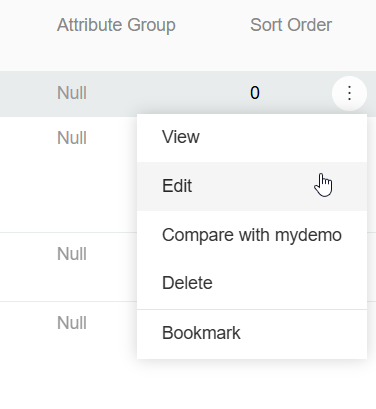376x409 pixels.
Task: Sort by the Sort Order column header
Action: pos(291,25)
